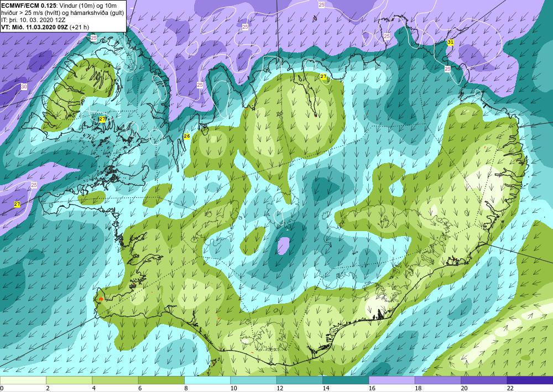Image resolution: width=553 pixels, height=392 pixels.
Task: Click the legend scale value 20
Action: [x=465, y=388]
